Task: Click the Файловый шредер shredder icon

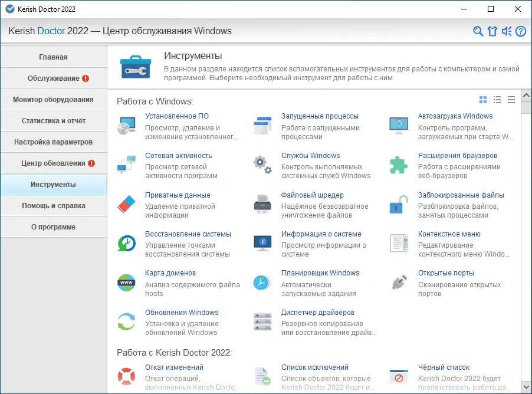Action: click(x=262, y=204)
